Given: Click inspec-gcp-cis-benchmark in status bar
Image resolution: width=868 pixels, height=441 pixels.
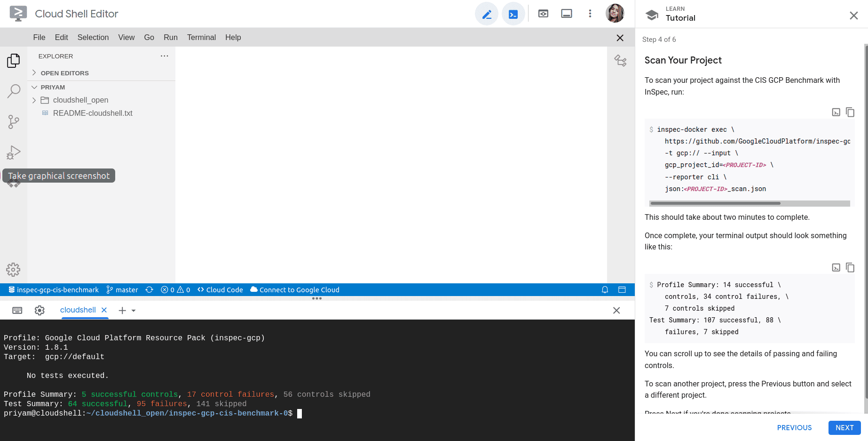Looking at the screenshot, I should pos(54,290).
